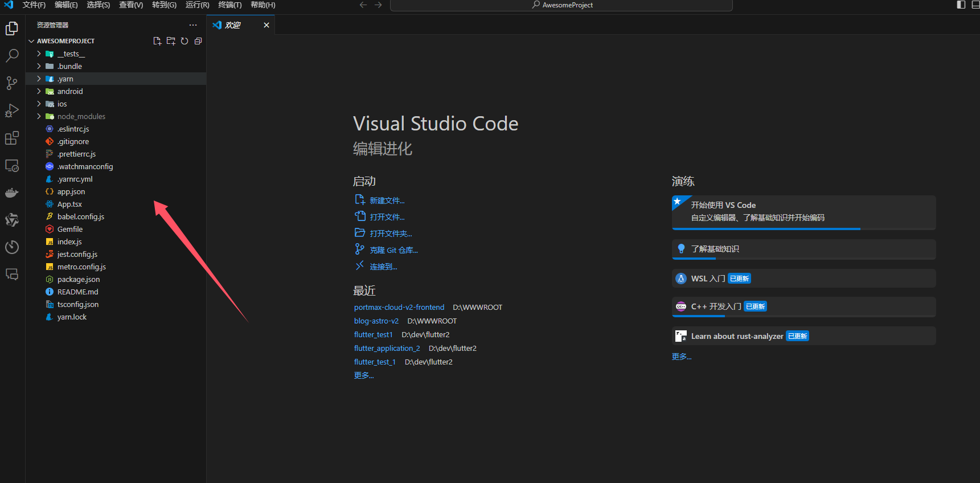Click the Open Folder link
The width and height of the screenshot is (980, 483).
click(391, 234)
